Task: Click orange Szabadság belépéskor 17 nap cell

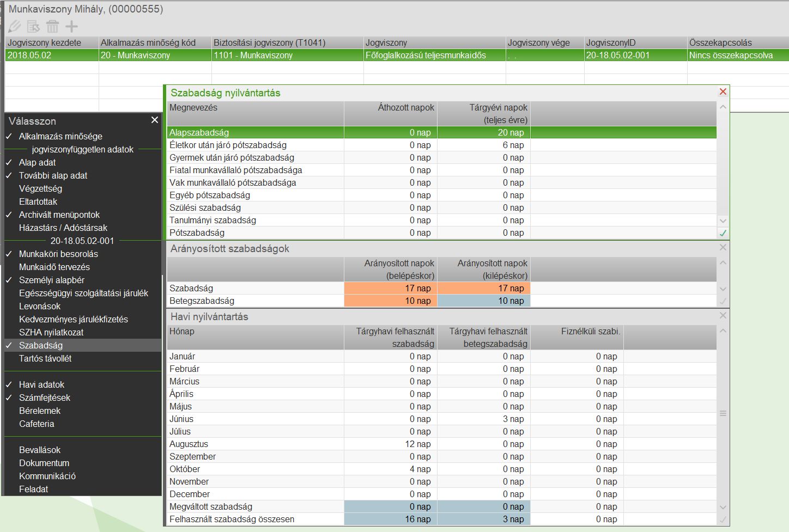Action: (x=390, y=289)
